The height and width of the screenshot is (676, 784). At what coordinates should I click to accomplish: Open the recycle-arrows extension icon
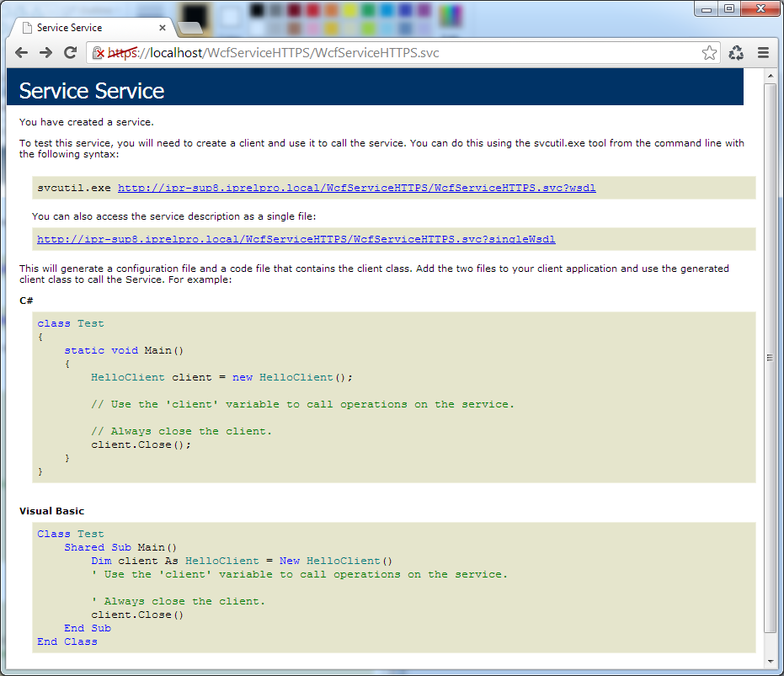pyautogui.click(x=736, y=52)
